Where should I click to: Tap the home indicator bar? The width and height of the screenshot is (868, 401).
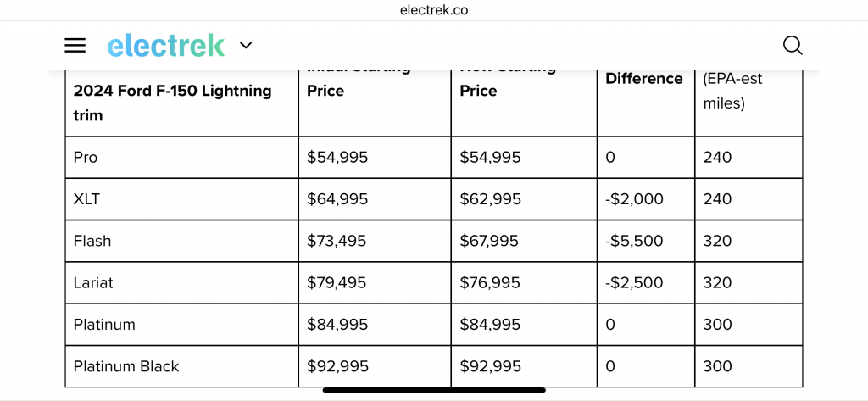click(x=434, y=390)
